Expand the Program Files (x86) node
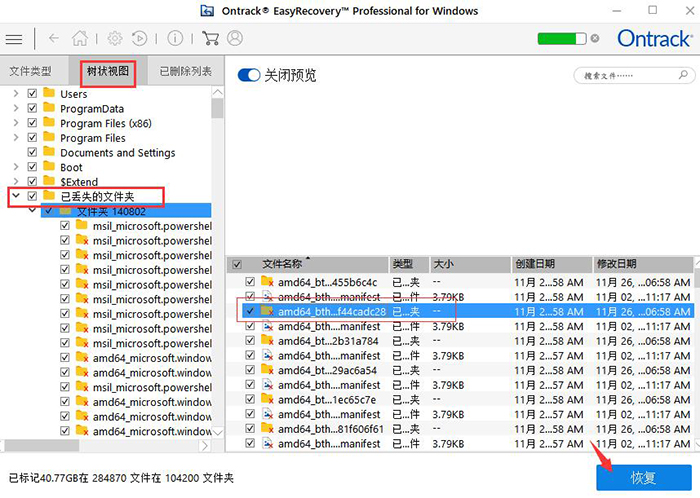Viewport: 700px width, 498px height. point(16,123)
